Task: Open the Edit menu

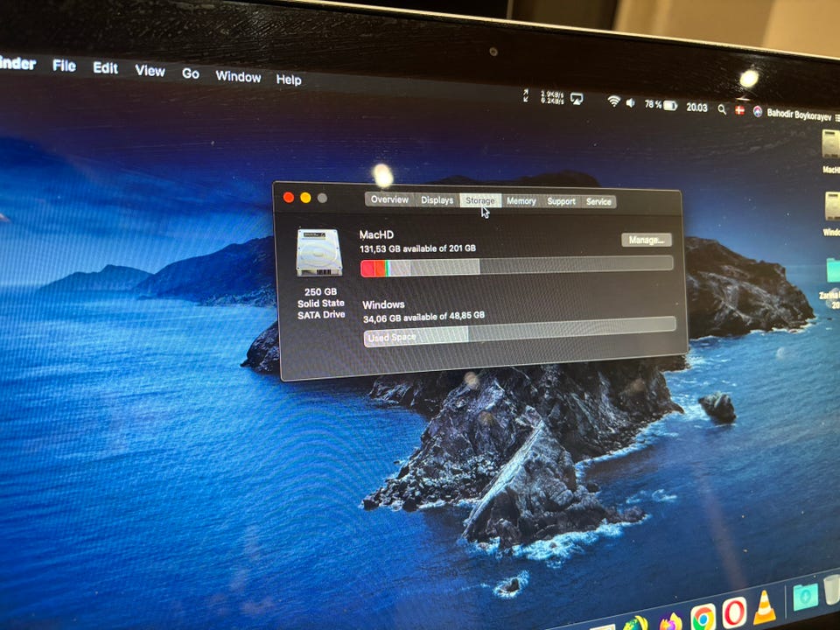Action: tap(105, 68)
